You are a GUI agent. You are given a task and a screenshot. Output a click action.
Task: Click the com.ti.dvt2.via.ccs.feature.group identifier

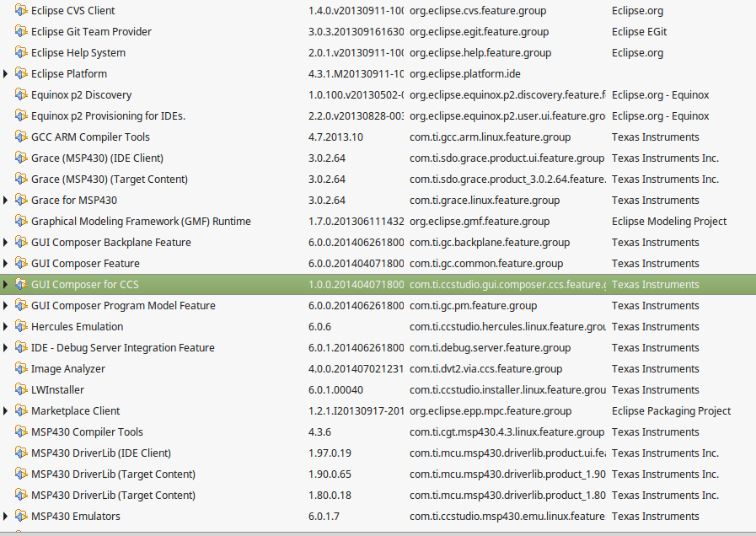[x=485, y=369]
